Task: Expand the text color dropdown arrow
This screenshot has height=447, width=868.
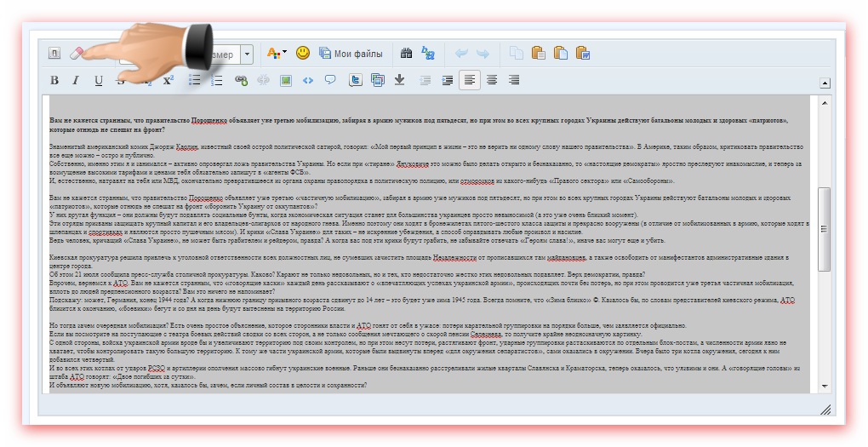Action: coord(284,53)
